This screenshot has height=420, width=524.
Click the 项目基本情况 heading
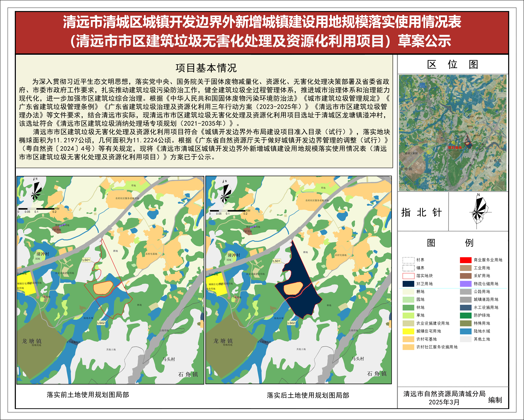coord(206,68)
